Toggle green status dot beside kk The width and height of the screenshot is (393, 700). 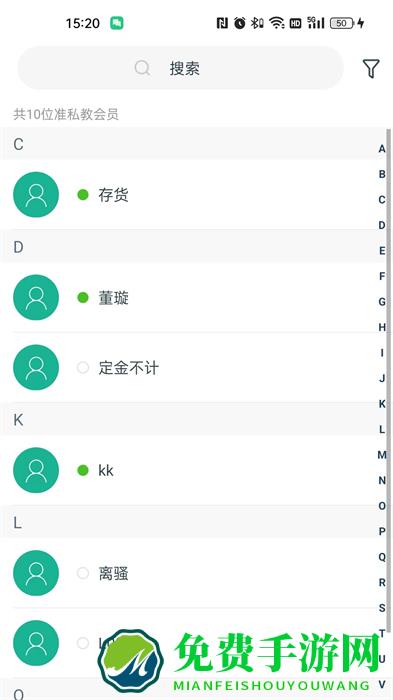tap(83, 470)
